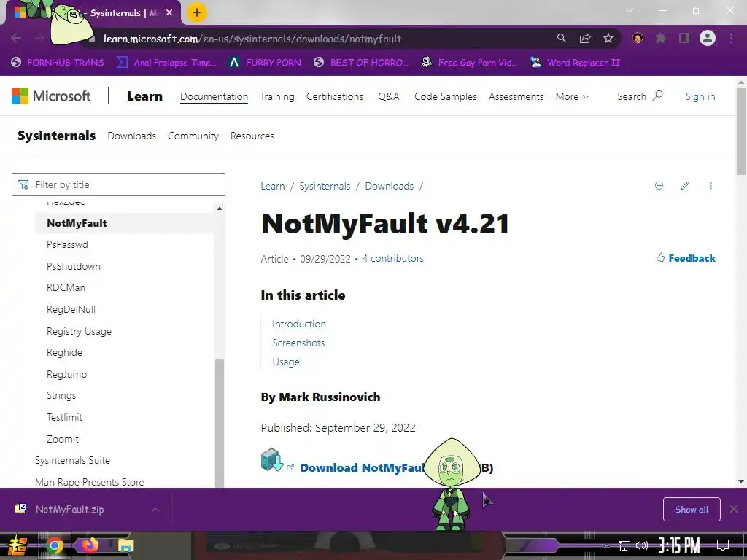
Task: Close the Sysinternals browser tab
Action: [169, 13]
